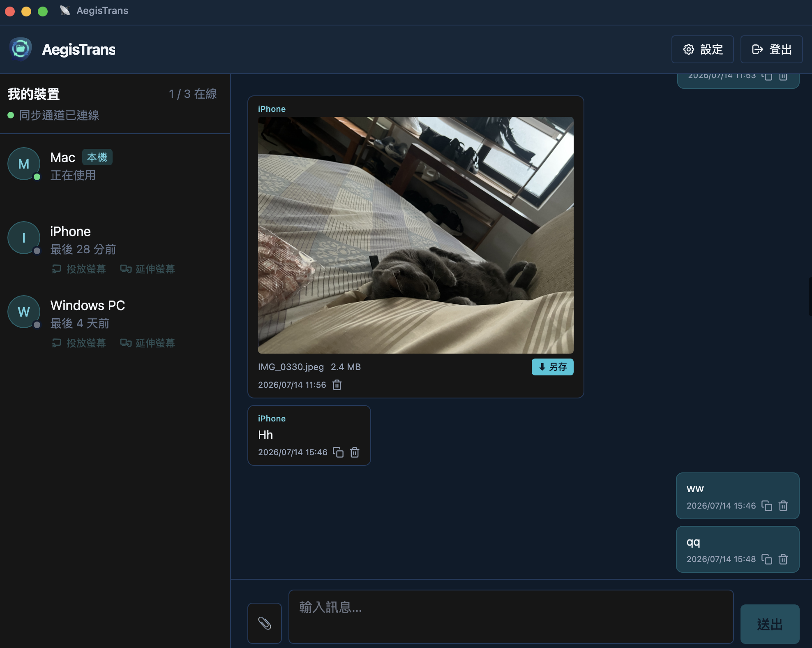
Task: Delete the 'ww' message
Action: (x=783, y=506)
